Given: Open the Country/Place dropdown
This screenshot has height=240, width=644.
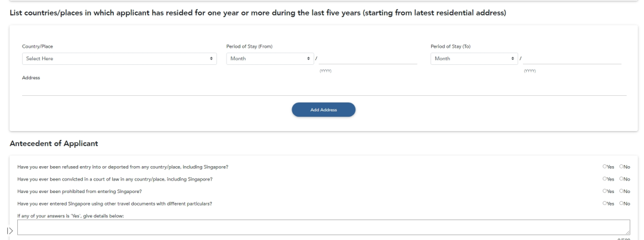Looking at the screenshot, I should click(119, 59).
